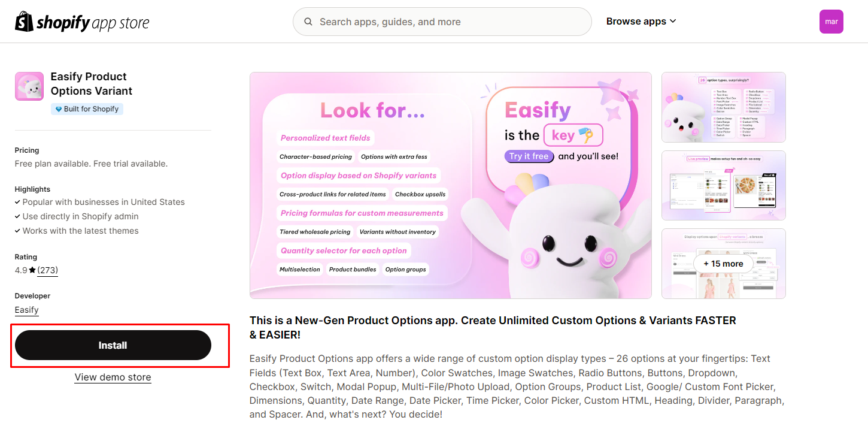Click the Shopify app store logo
The image size is (868, 429).
point(82,22)
